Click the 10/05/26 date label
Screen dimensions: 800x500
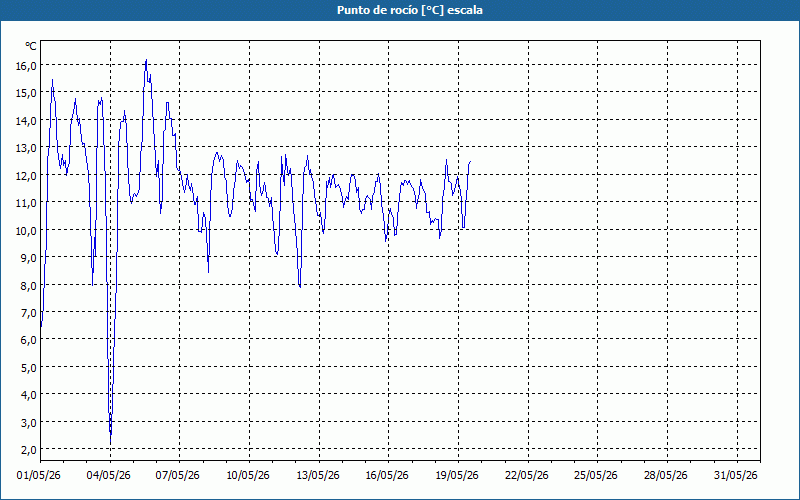pyautogui.click(x=248, y=476)
